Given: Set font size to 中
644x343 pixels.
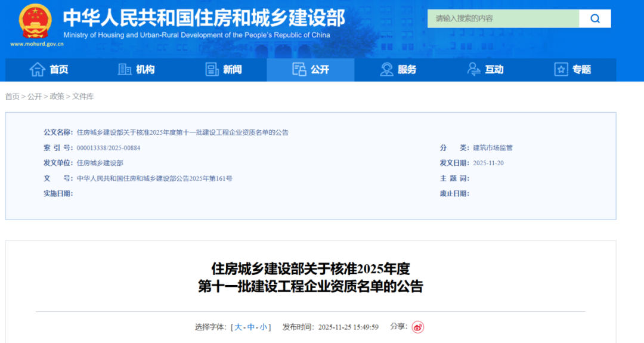Looking at the screenshot, I should pos(251,327).
